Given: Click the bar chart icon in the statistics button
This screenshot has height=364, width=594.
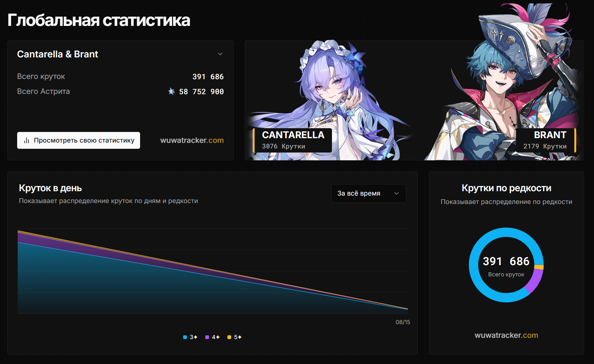Looking at the screenshot, I should [x=27, y=141].
